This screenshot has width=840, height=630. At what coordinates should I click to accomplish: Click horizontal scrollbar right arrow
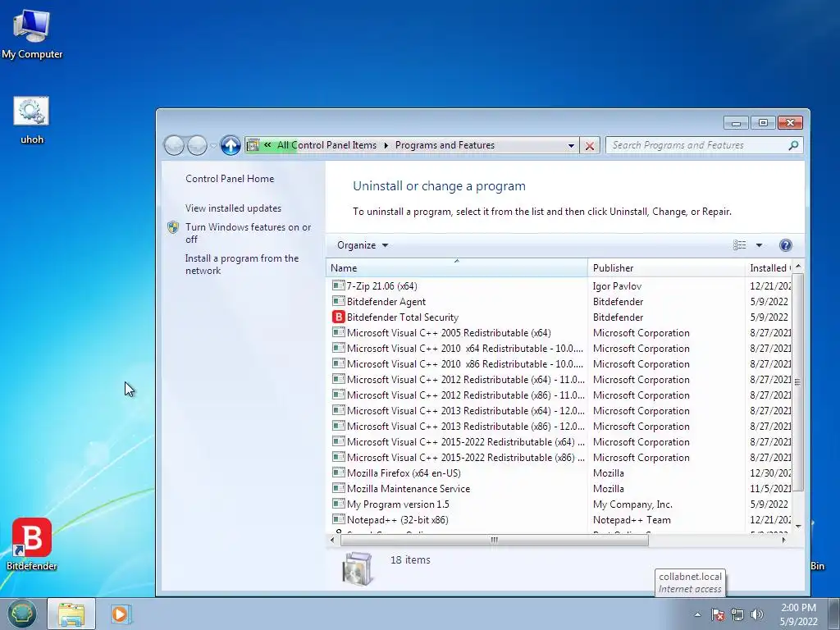(x=783, y=540)
